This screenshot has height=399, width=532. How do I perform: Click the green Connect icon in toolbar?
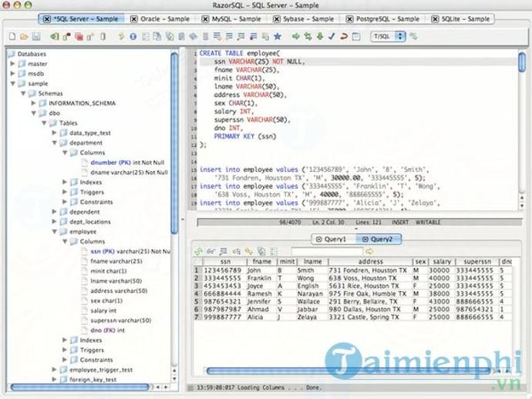pyautogui.click(x=54, y=36)
